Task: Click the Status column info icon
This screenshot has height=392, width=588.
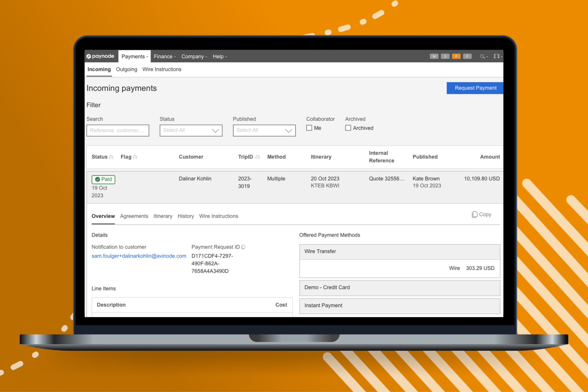Action: pos(111,157)
